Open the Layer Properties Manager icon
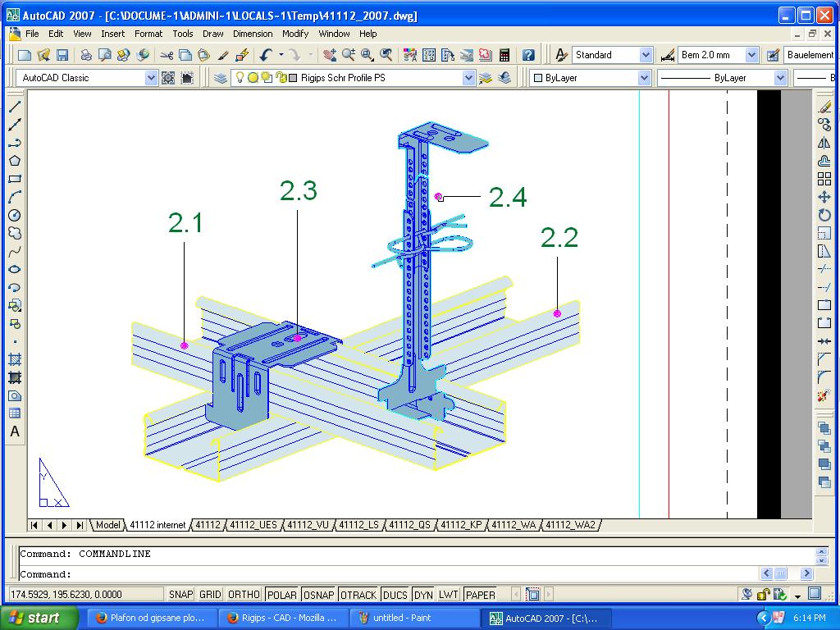Screen dimensions: 840x630 221,78
